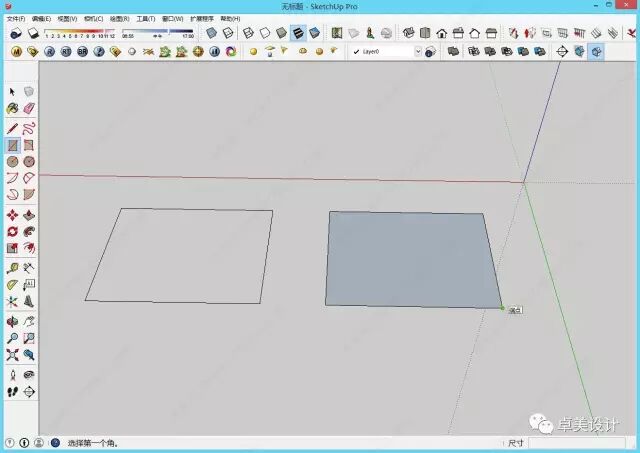Activate the Look Around eye tool

point(29,375)
